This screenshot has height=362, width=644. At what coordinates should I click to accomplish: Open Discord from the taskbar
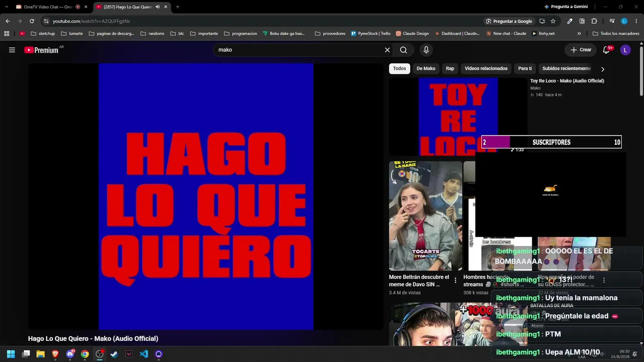tap(70, 354)
